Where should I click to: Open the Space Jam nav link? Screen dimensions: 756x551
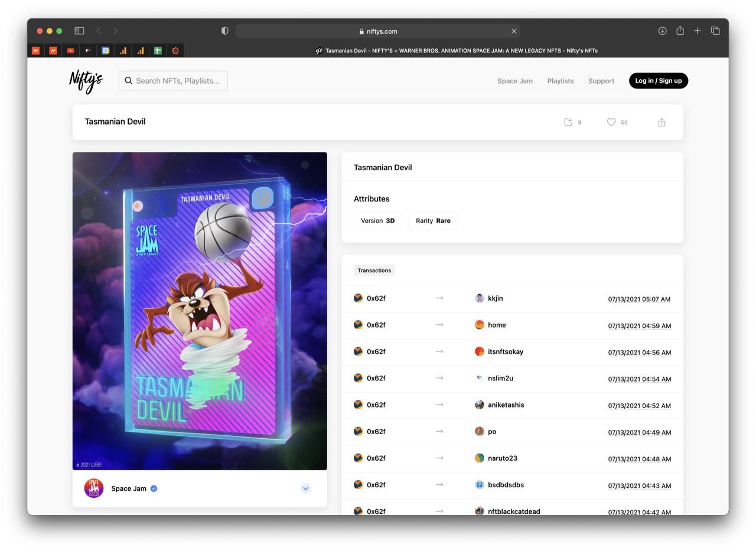514,81
